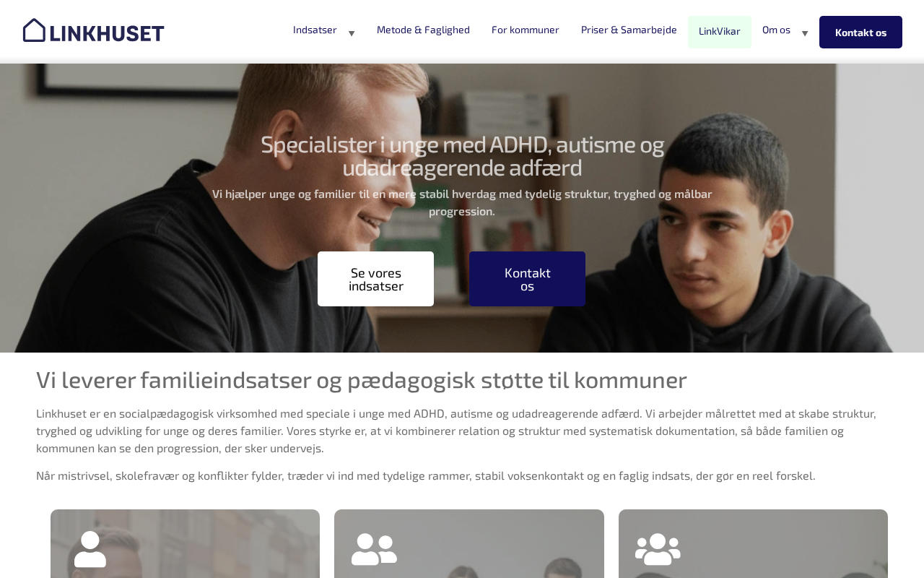Screen dimensions: 924x578
Task: Open the Indsatser menu item
Action: point(315,30)
